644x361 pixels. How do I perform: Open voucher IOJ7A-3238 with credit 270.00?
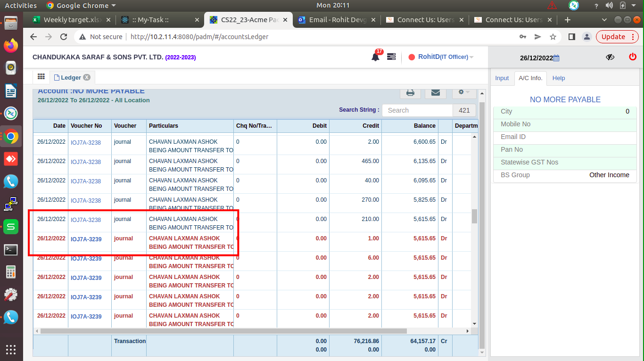(86, 201)
